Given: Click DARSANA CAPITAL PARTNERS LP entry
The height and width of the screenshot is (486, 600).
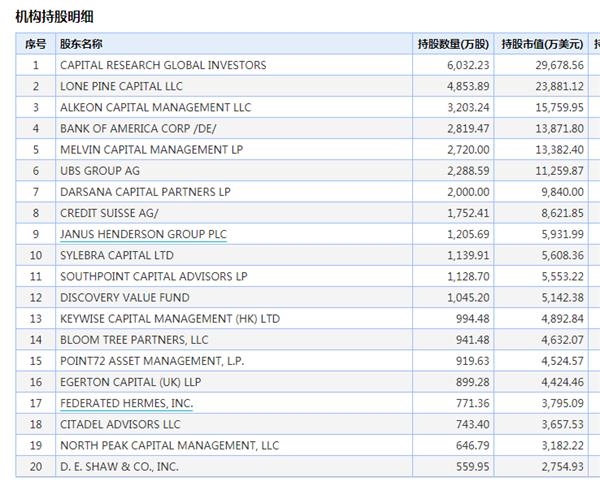Looking at the screenshot, I should click(x=145, y=192).
